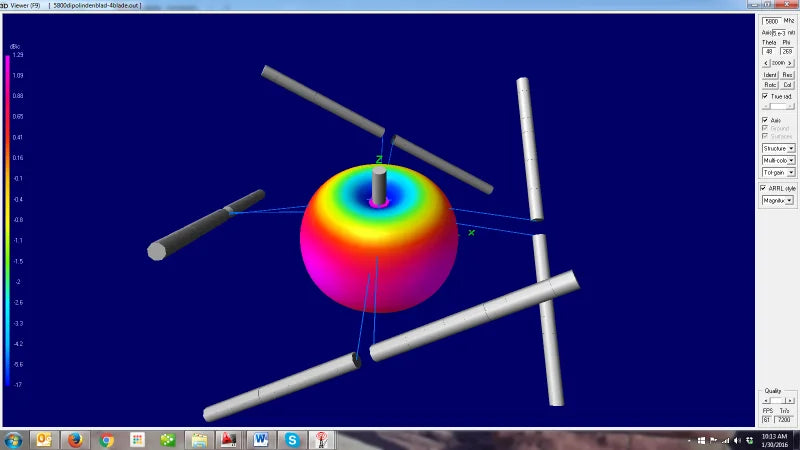Open Firefox from the taskbar
This screenshot has width=800, height=450.
pos(75,439)
